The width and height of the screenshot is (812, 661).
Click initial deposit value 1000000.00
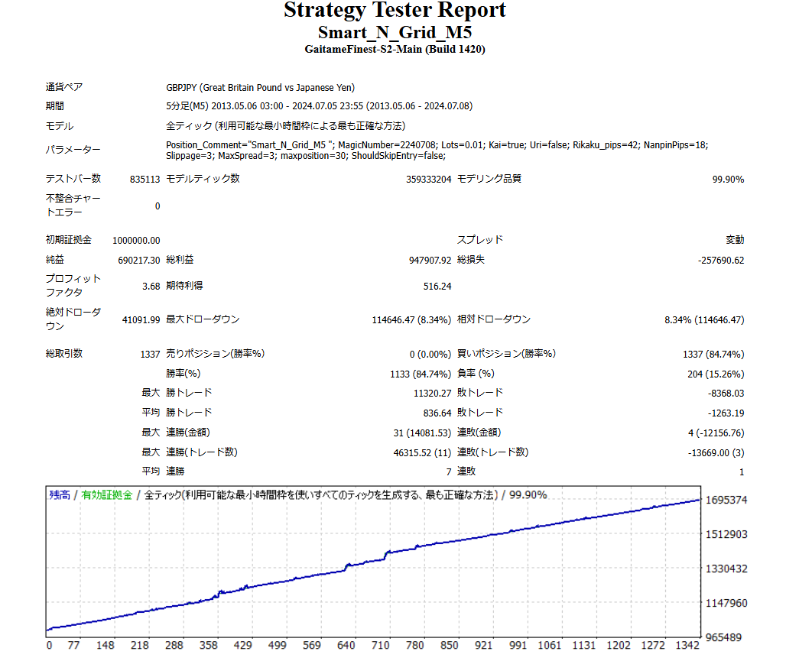(x=136, y=240)
